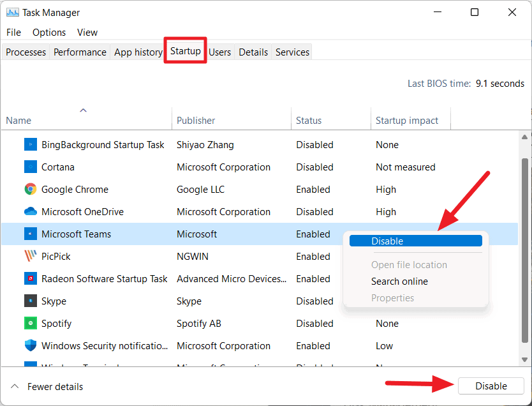The width and height of the screenshot is (532, 406).
Task: Choose Search online from the context menu
Action: (x=399, y=281)
